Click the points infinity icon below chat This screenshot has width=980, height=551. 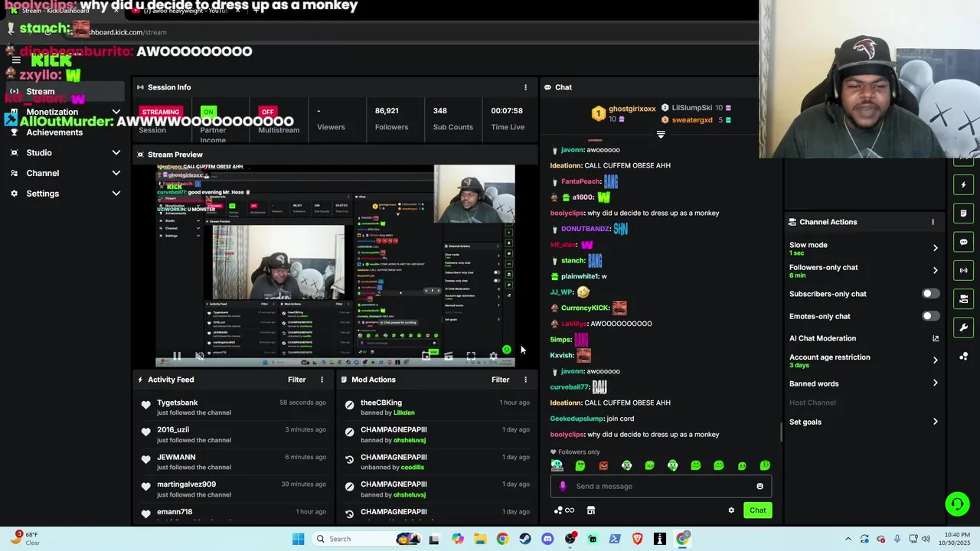point(564,510)
